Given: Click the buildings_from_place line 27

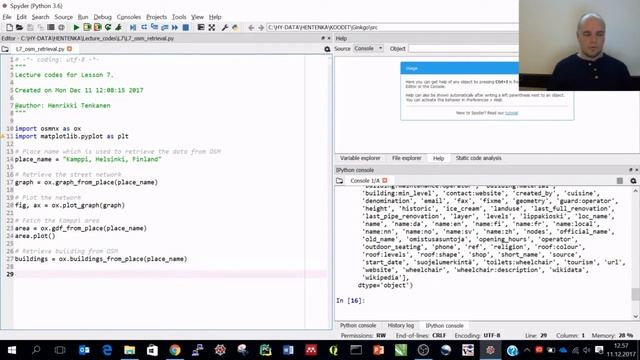Looking at the screenshot, I should click(x=101, y=259).
